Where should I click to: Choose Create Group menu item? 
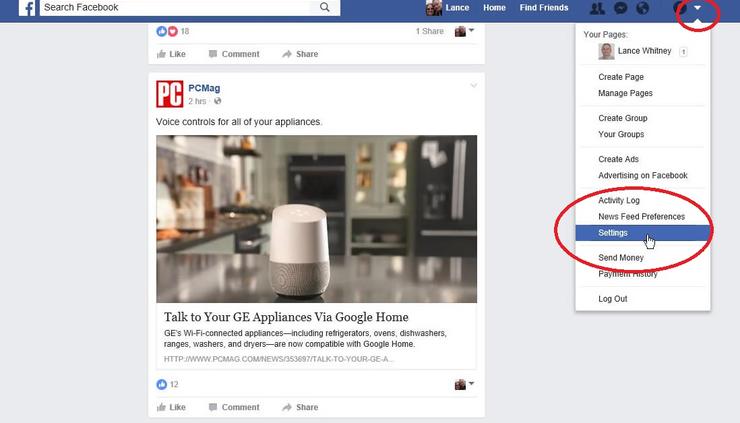pos(622,118)
